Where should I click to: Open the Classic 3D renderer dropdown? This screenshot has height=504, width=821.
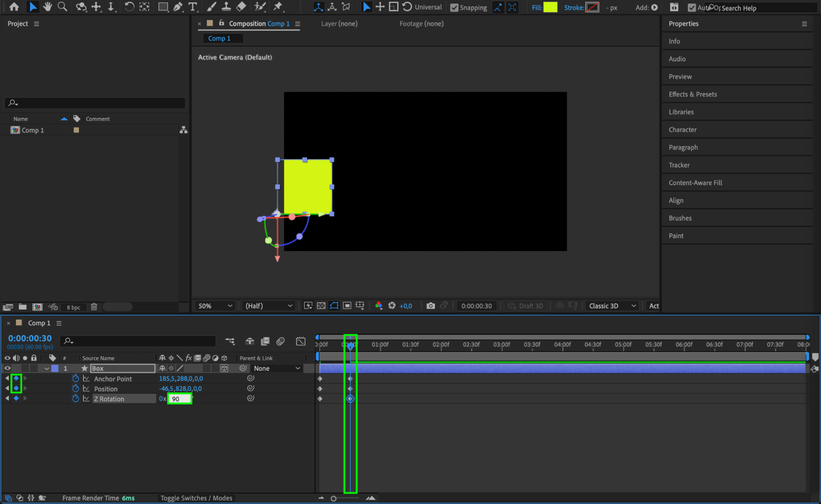(612, 306)
